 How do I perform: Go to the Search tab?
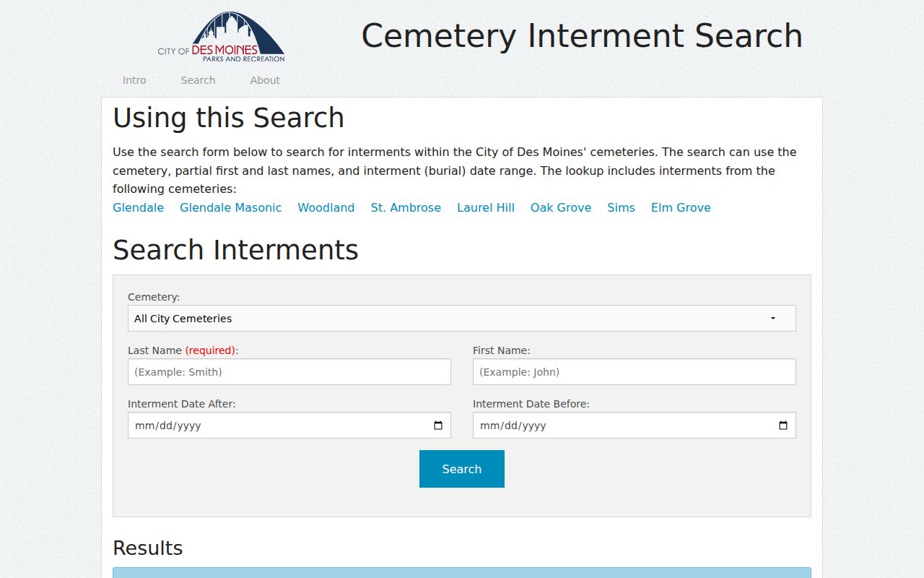[x=198, y=80]
